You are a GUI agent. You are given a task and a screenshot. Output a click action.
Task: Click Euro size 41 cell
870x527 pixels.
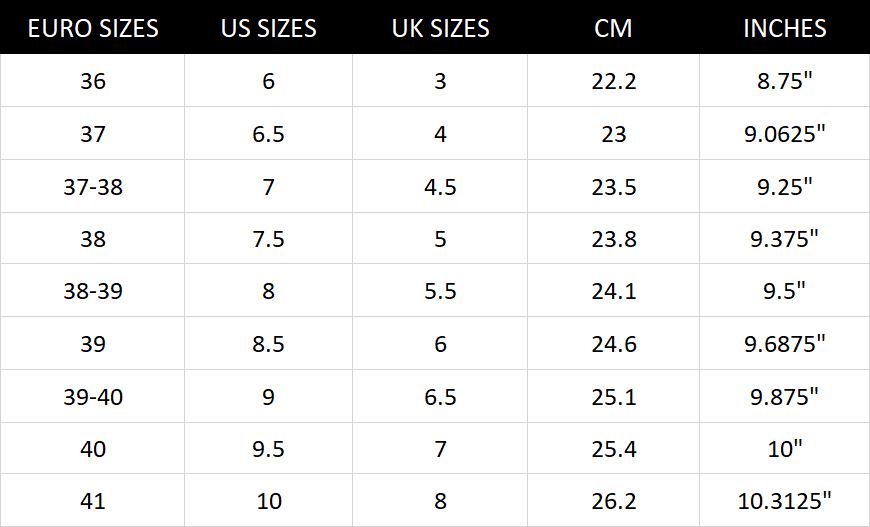(93, 501)
